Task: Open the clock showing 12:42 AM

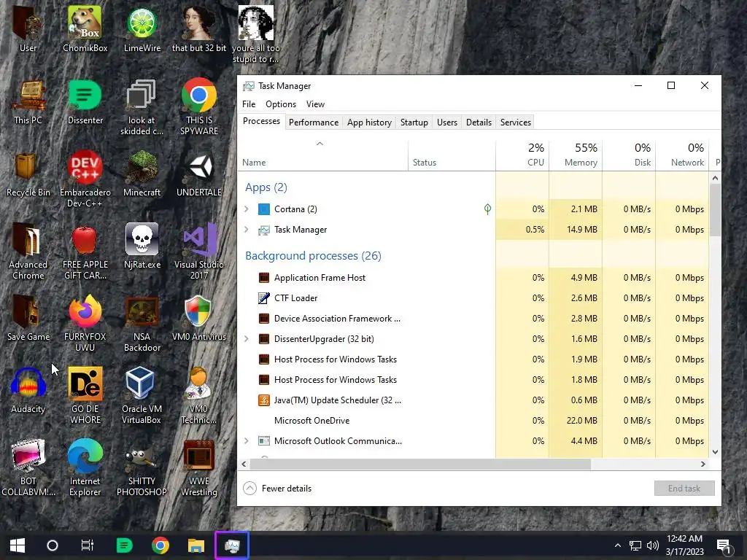Action: pyautogui.click(x=684, y=545)
